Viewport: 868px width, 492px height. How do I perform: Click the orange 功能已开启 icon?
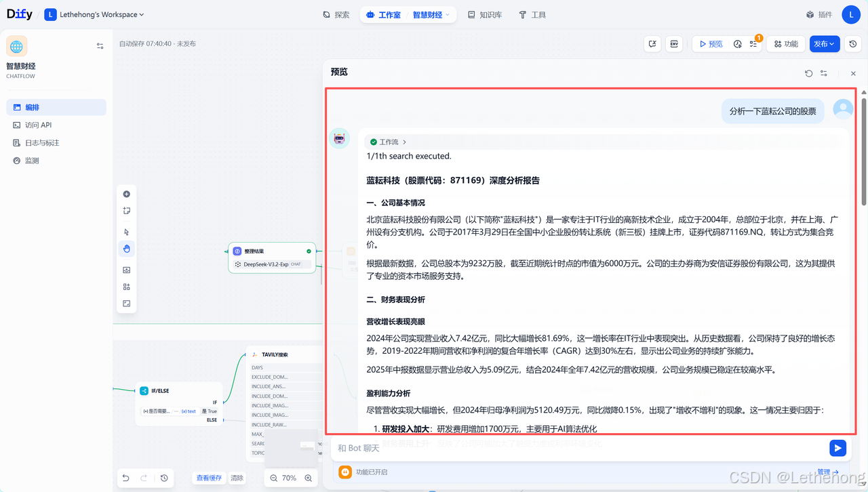tap(344, 472)
